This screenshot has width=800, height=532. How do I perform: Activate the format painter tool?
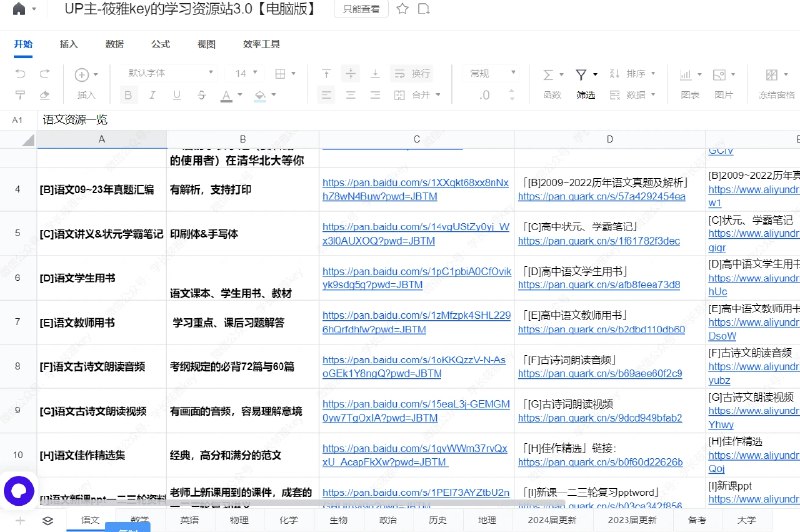pyautogui.click(x=20, y=95)
